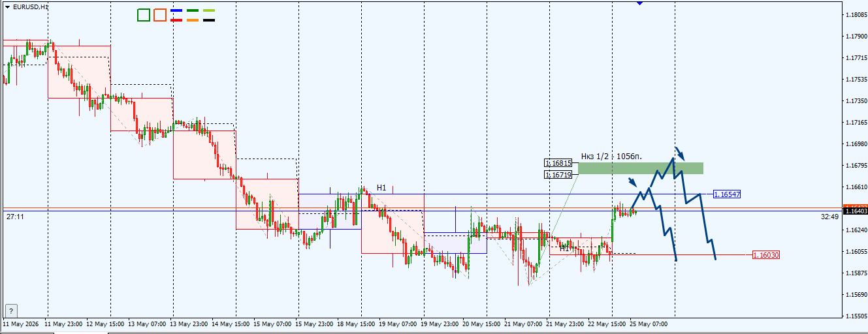
Task: Click the 1.17165 price scale value
Action: pos(856,122)
